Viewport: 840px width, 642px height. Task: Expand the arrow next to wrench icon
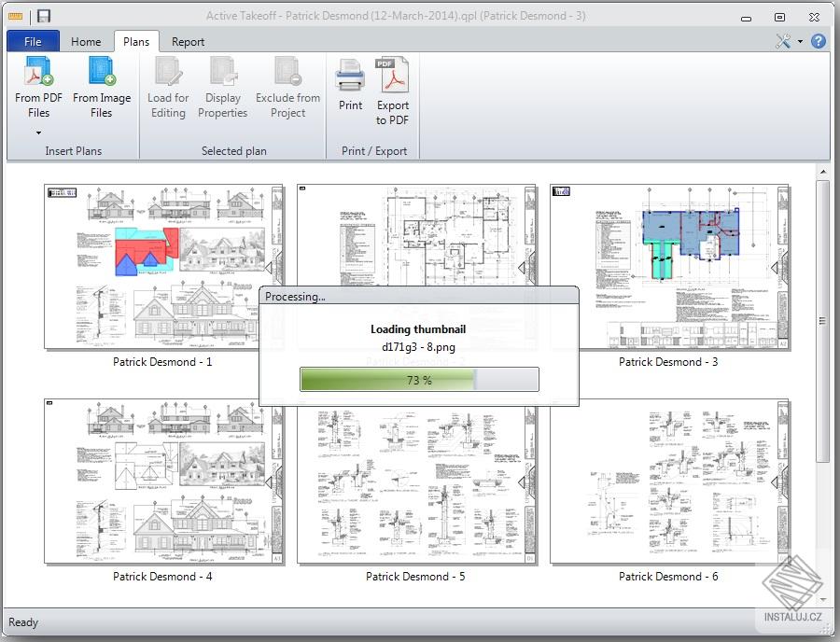pos(800,41)
